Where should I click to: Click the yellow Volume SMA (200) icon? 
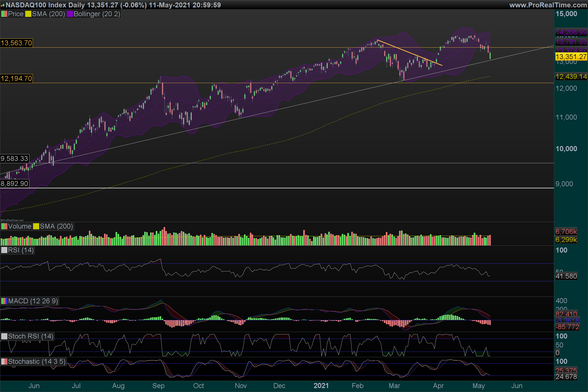pos(36,226)
